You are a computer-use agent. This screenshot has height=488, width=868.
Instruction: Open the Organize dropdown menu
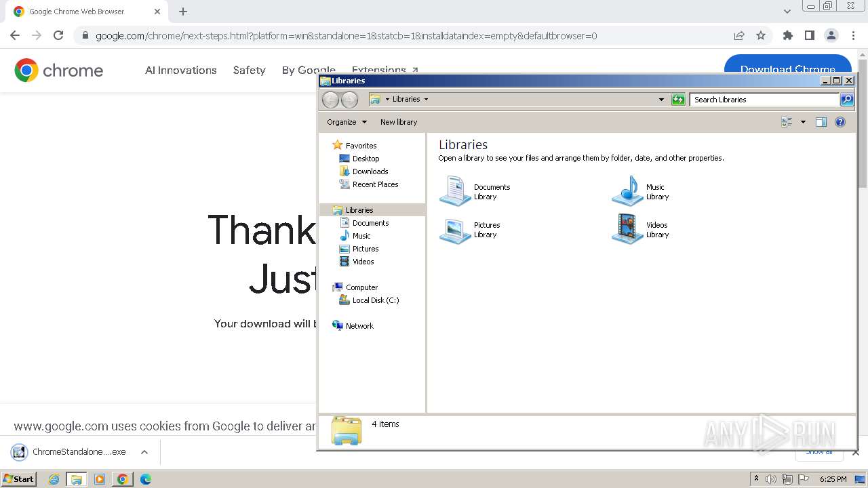tap(347, 122)
